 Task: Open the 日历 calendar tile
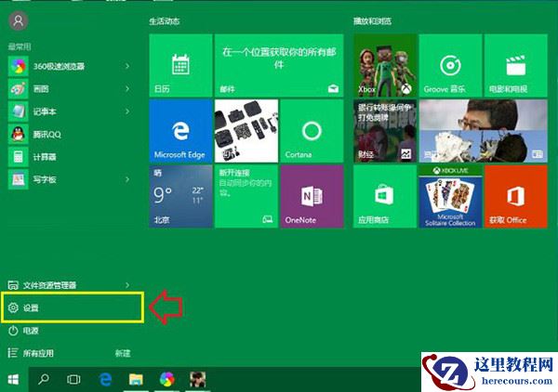coord(180,65)
